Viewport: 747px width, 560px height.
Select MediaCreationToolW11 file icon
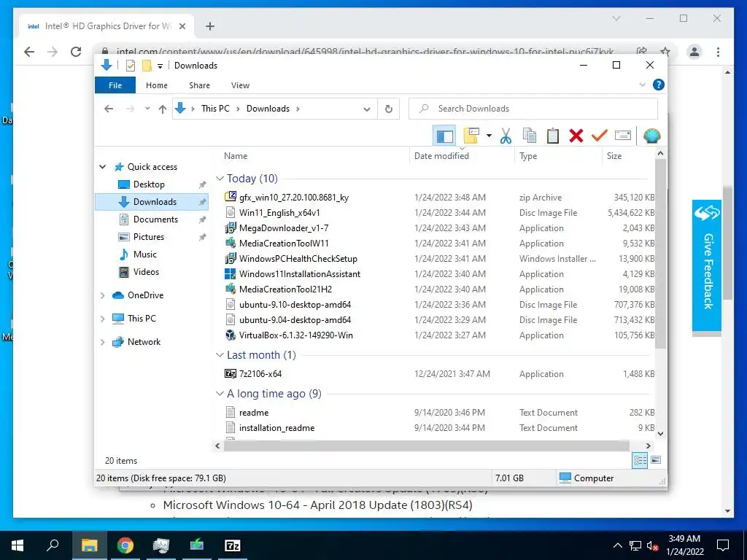tap(231, 243)
